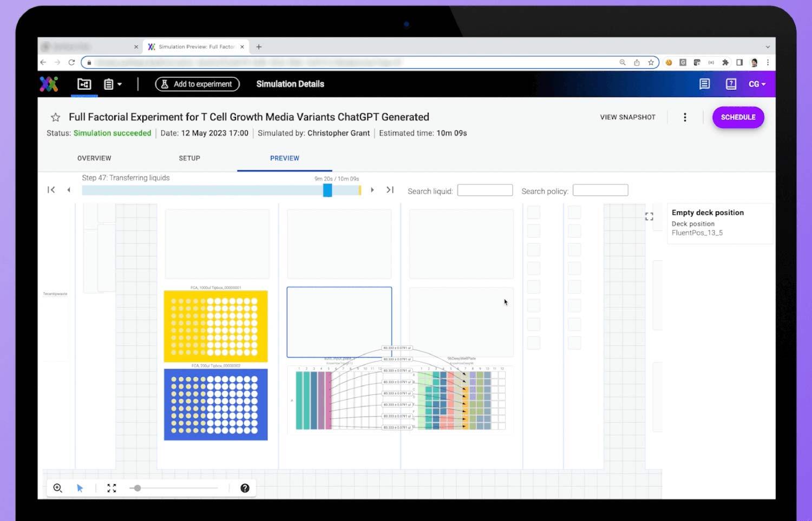Skip to the first simulation step

tap(51, 189)
